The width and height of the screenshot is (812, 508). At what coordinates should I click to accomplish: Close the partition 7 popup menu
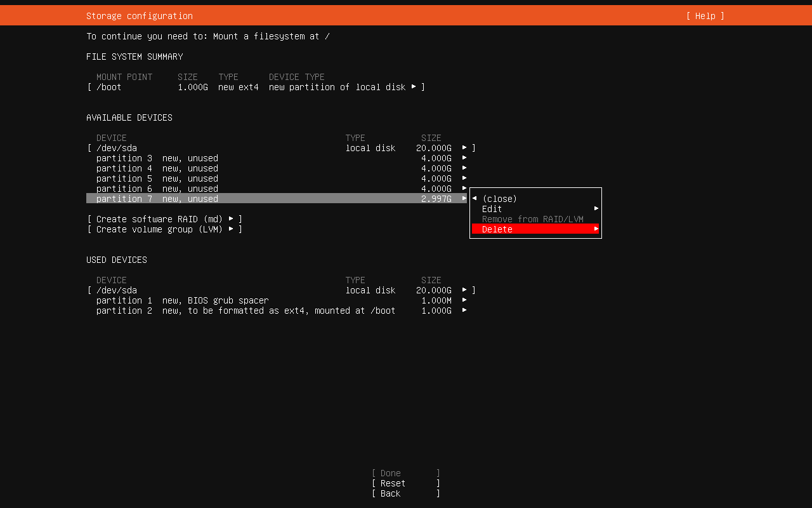[x=499, y=199]
